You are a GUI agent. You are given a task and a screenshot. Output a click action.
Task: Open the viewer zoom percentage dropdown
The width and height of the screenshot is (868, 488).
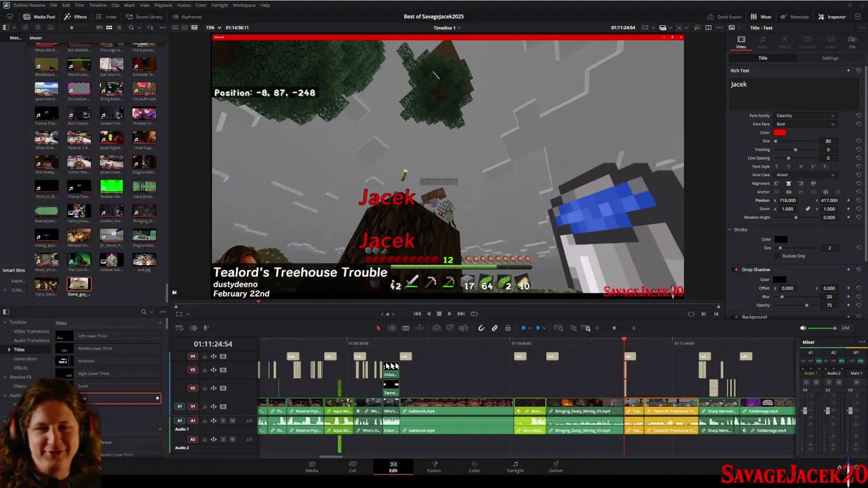(212, 28)
